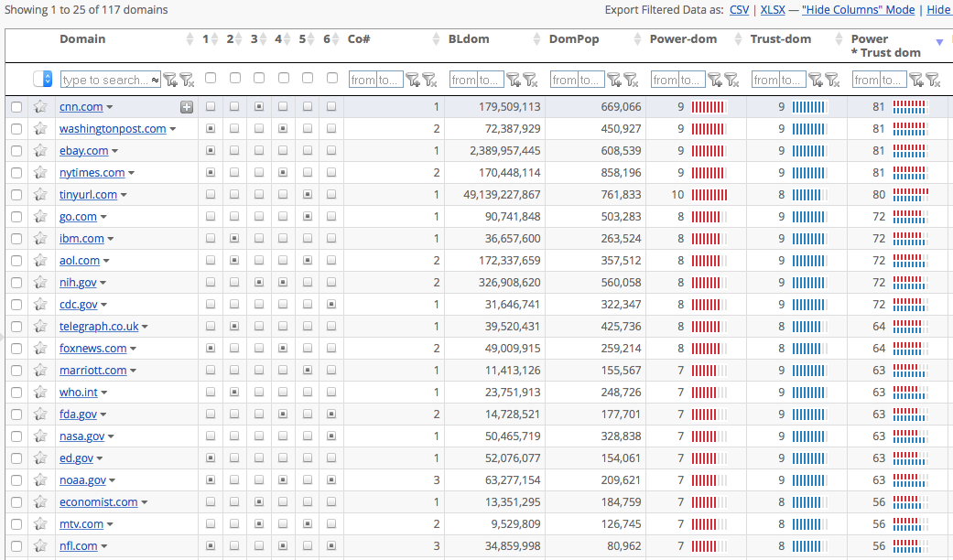Sort table by Power-dom column header
953x560 pixels.
pyautogui.click(x=683, y=39)
